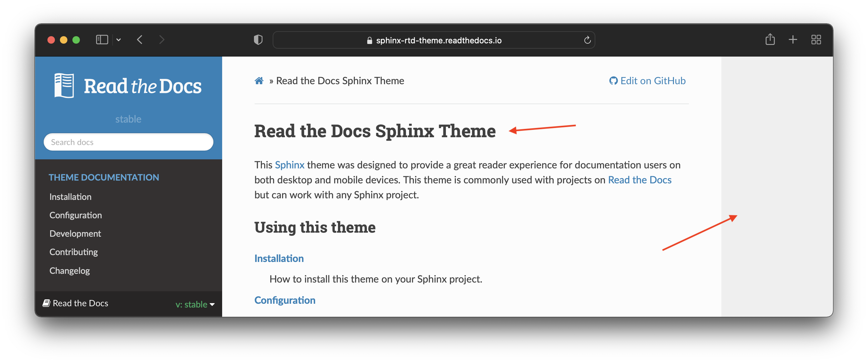This screenshot has width=868, height=363.
Task: Click the 'Using this theme' heading
Action: tap(315, 227)
